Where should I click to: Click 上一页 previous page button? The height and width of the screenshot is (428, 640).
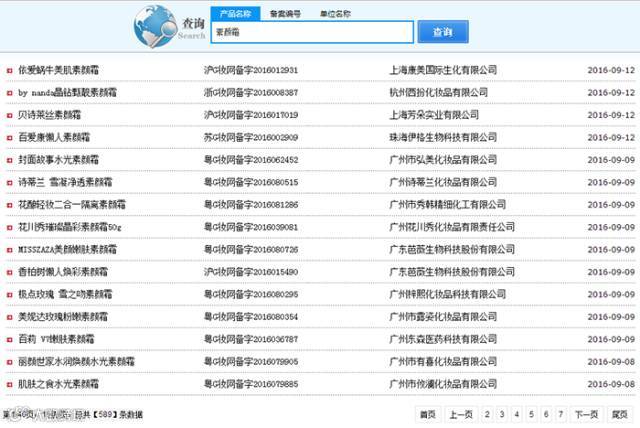coord(461,415)
